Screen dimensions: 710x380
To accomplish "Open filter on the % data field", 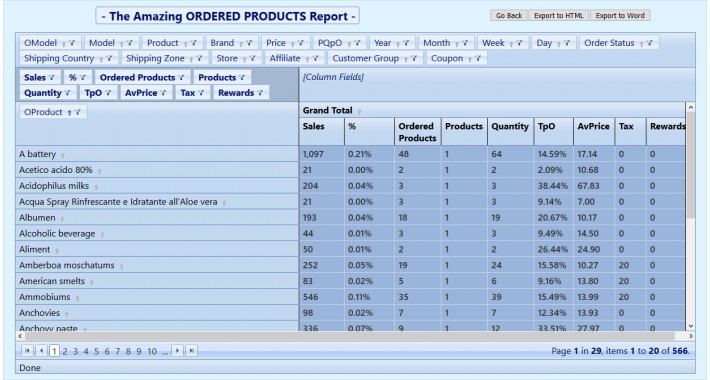I will (x=82, y=77).
